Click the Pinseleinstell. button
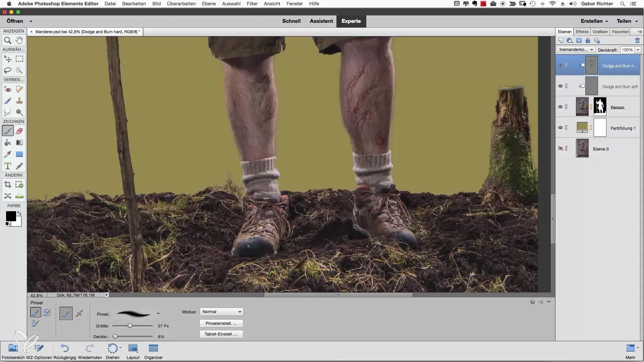The width and height of the screenshot is (644, 362). pos(221,323)
